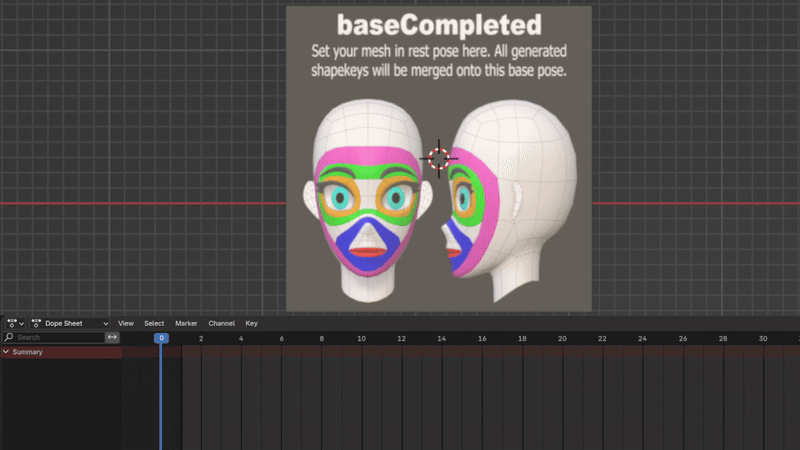The image size is (800, 450).
Task: Click the blue frame 0 playhead marker
Action: (x=161, y=338)
